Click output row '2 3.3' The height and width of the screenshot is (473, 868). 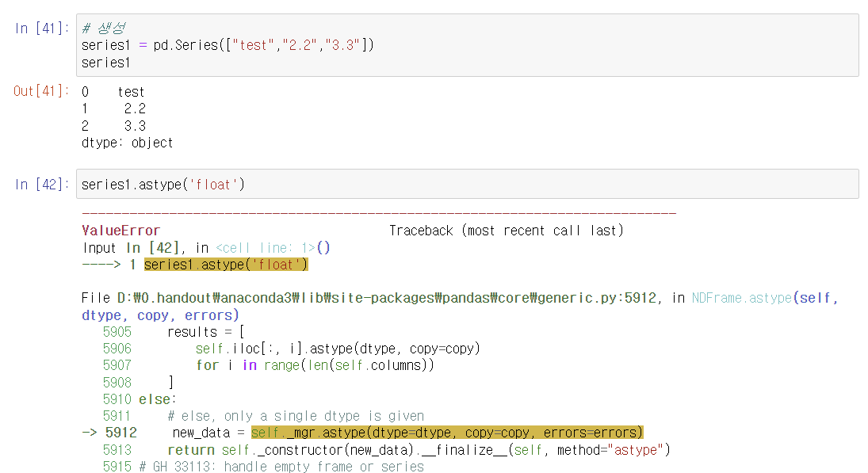click(113, 126)
